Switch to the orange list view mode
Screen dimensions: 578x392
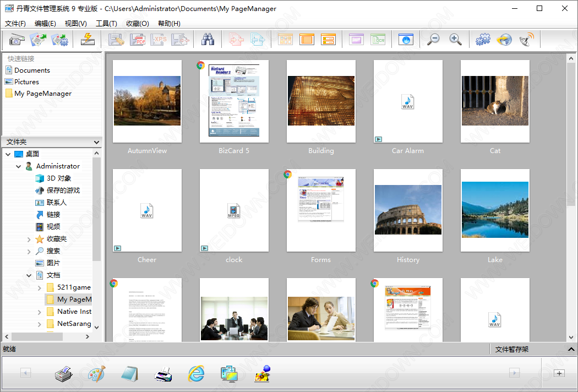coord(307,39)
